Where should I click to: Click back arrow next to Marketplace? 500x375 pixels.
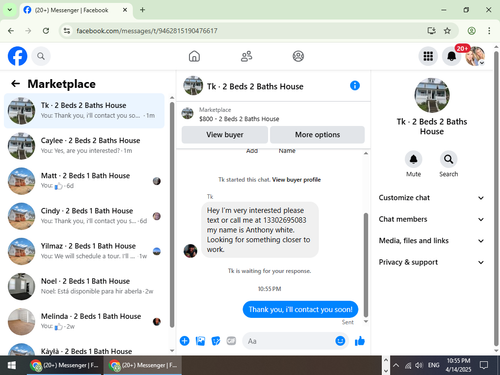pyautogui.click(x=16, y=84)
